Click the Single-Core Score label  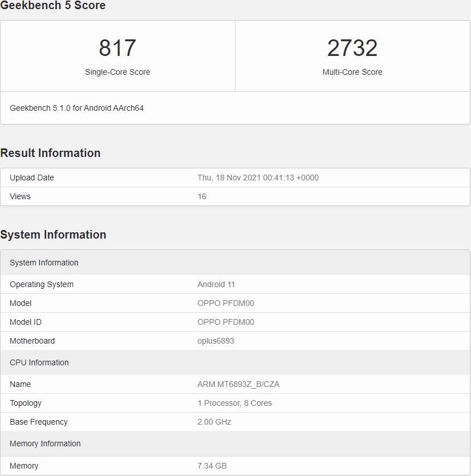point(117,72)
